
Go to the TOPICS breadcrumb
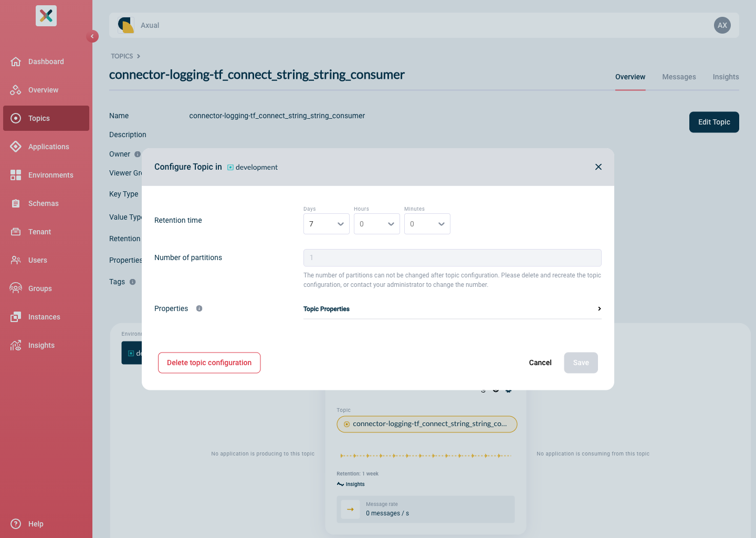122,56
